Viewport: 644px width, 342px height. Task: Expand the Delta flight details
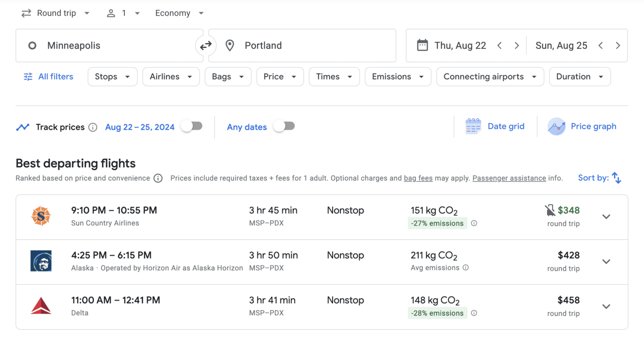pos(606,306)
